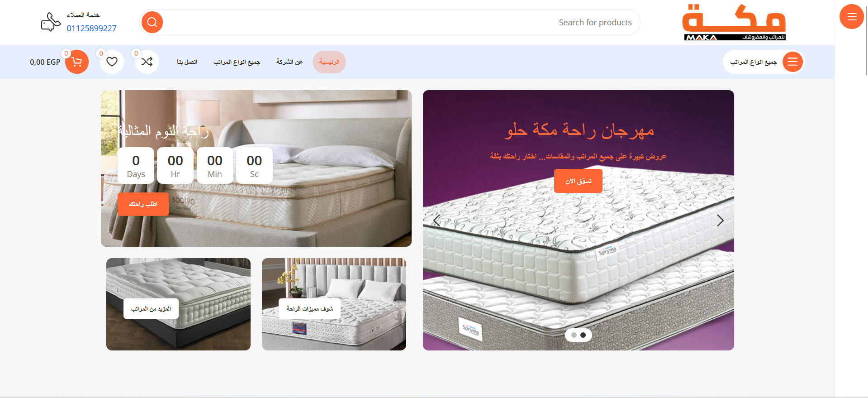
Task: Open the shopping cart icon
Action: click(77, 62)
